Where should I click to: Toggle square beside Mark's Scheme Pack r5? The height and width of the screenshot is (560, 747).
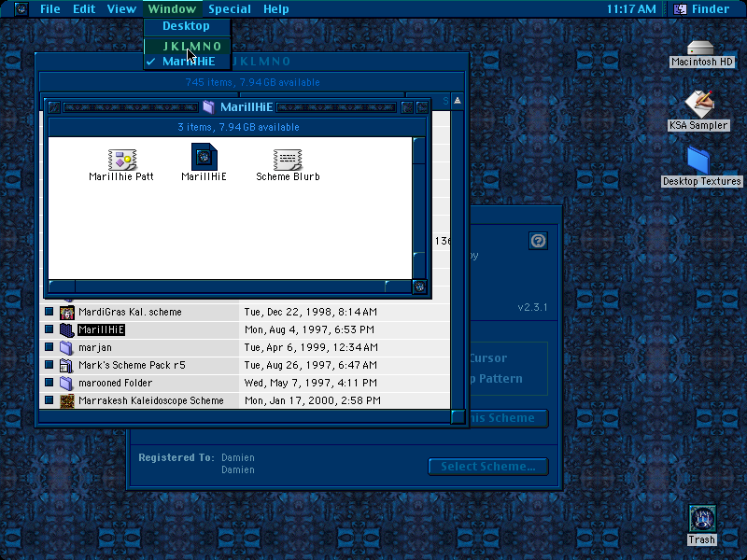coord(49,365)
